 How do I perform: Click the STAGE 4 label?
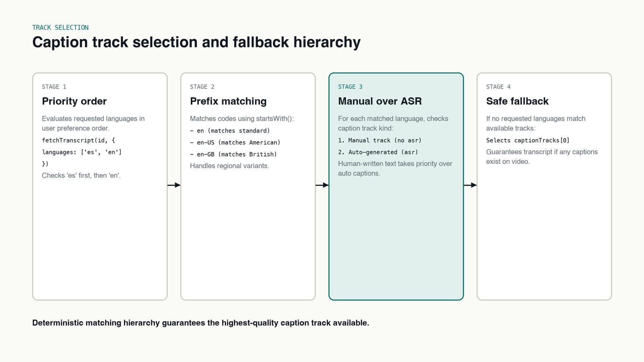(498, 87)
